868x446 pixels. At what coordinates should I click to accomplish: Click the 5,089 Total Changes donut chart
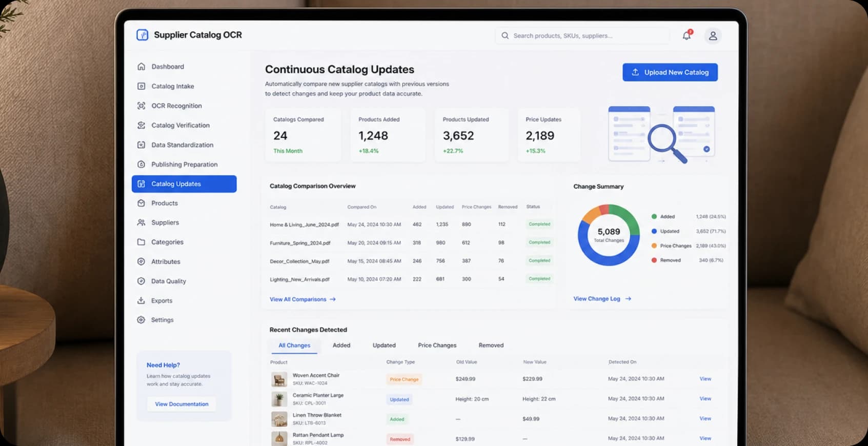[609, 235]
